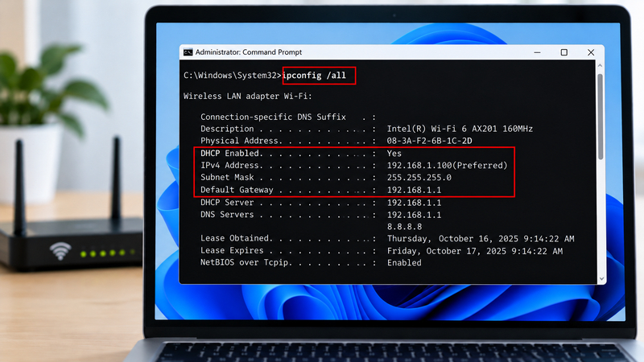This screenshot has width=644, height=362.
Task: Minimize the Command Prompt window
Action: click(537, 52)
